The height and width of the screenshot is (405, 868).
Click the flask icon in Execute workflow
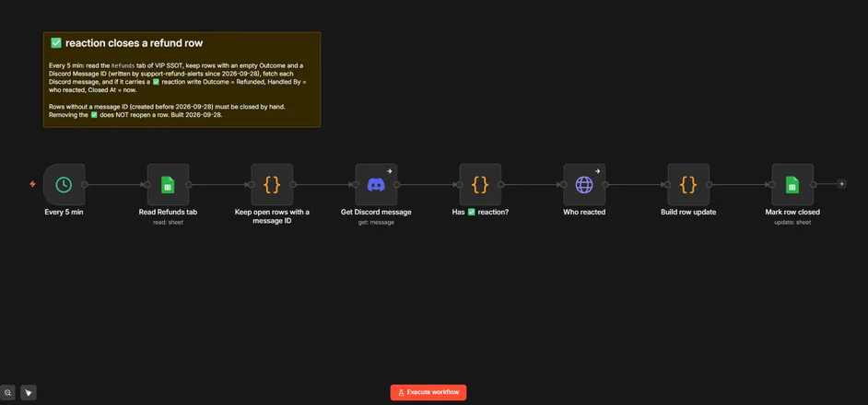[402, 392]
